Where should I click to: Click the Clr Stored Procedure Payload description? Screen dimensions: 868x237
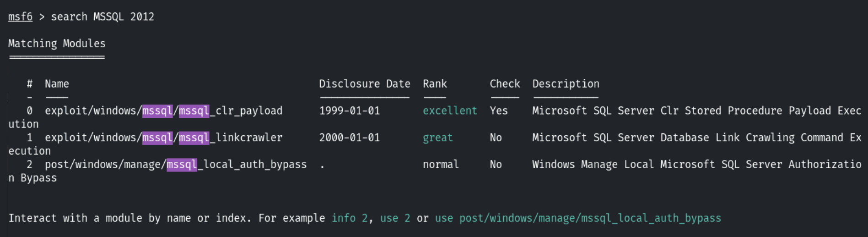point(697,111)
